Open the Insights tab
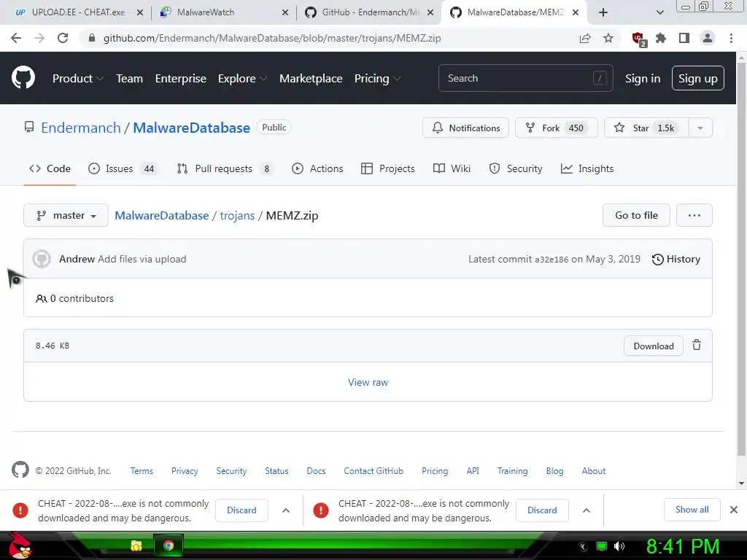747x560 pixels. click(x=587, y=168)
